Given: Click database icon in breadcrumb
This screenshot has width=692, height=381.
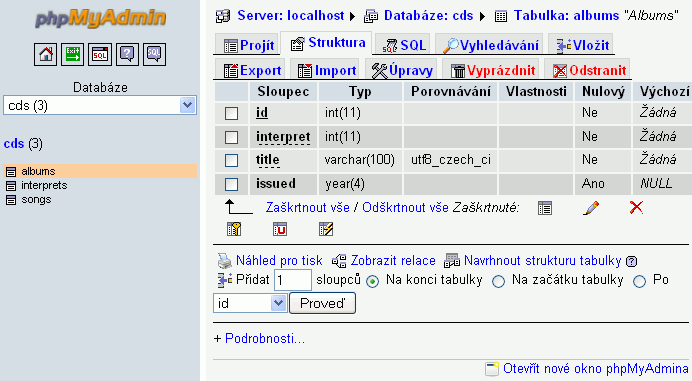Looking at the screenshot, I should [x=371, y=16].
